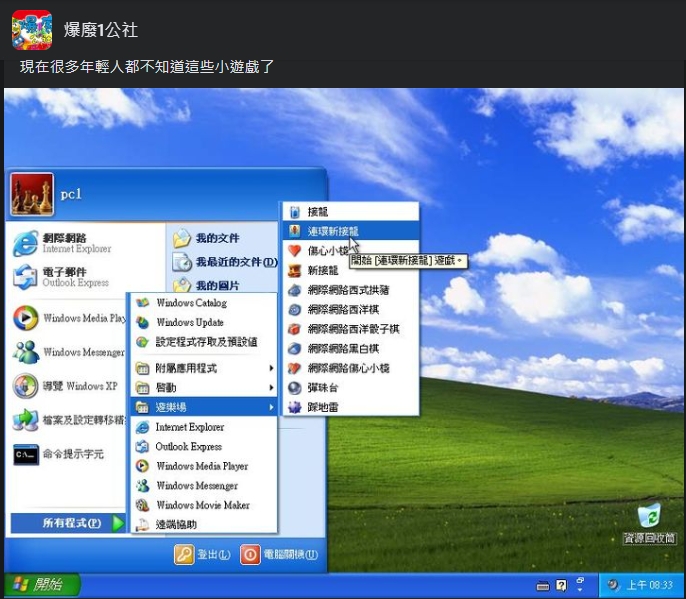Screen dimensions: 686x599
Task: Expand 我最近的文件 list
Action: (223, 262)
